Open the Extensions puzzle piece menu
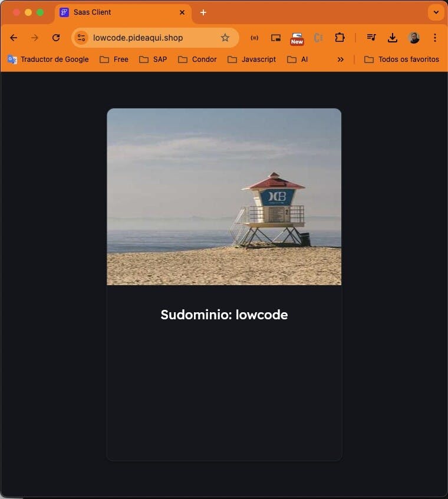 (340, 38)
